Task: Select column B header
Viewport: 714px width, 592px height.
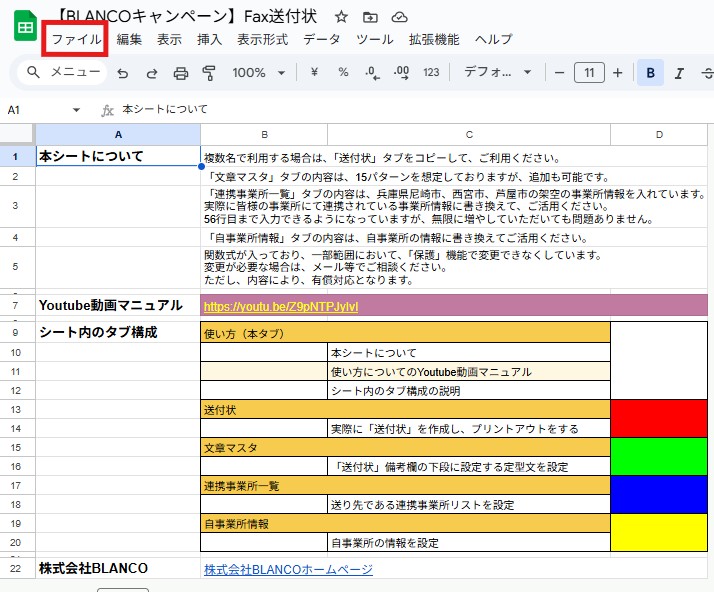Action: coord(264,134)
